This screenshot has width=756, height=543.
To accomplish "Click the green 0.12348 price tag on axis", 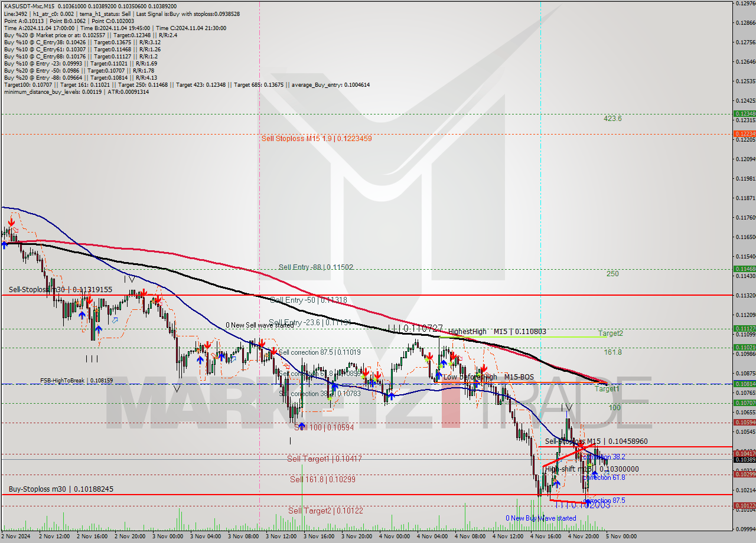I will tap(744, 113).
